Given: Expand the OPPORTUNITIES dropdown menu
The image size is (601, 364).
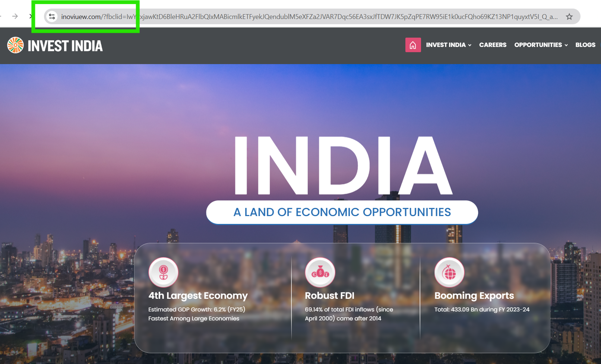Looking at the screenshot, I should pos(541,45).
